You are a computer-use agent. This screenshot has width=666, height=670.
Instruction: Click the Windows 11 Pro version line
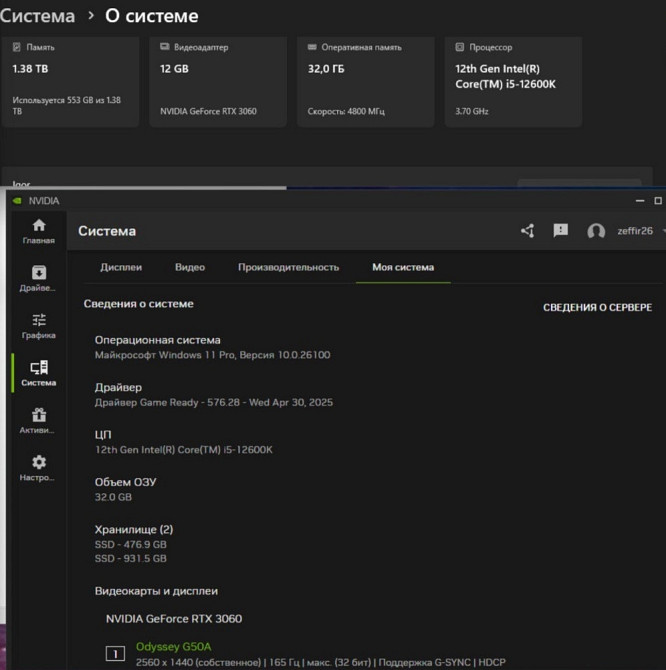[212, 355]
